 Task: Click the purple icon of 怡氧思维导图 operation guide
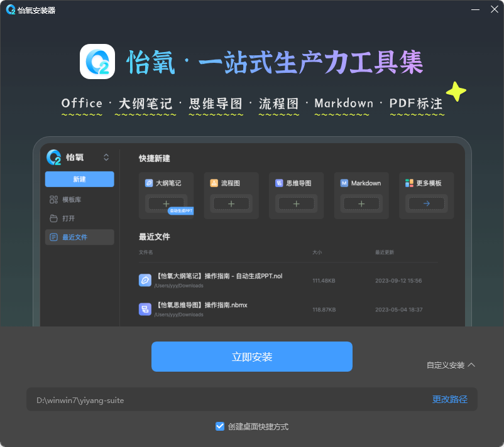point(145,309)
